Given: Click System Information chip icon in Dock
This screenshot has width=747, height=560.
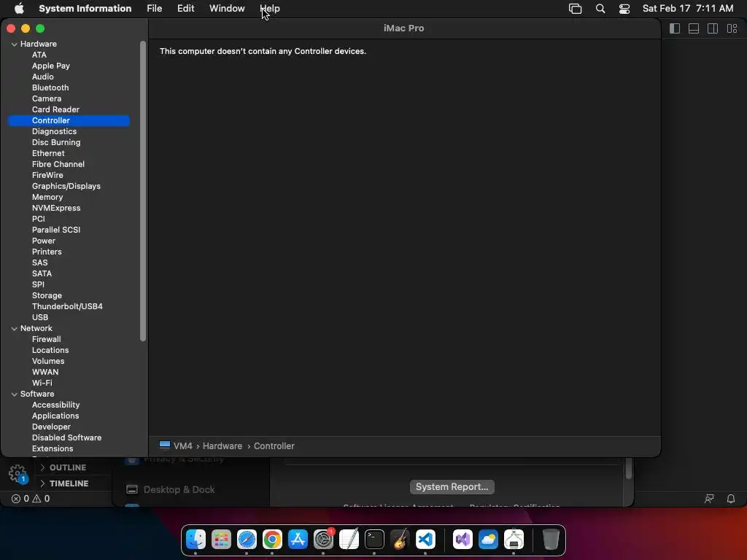Looking at the screenshot, I should [514, 540].
